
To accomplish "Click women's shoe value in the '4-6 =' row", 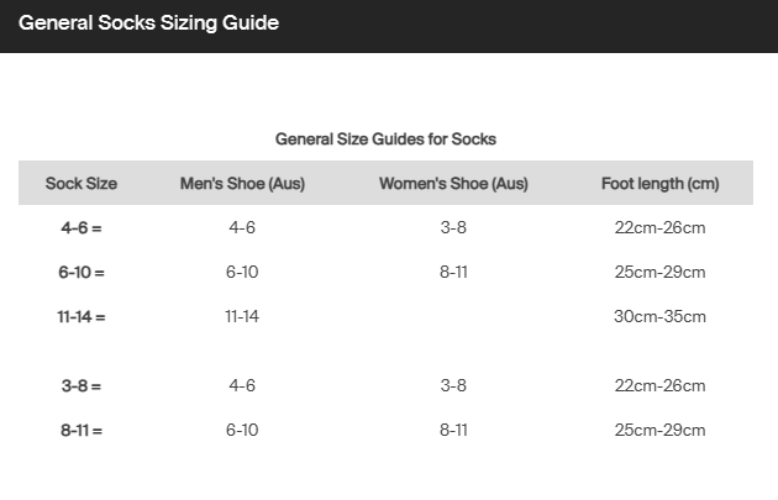I will [453, 228].
